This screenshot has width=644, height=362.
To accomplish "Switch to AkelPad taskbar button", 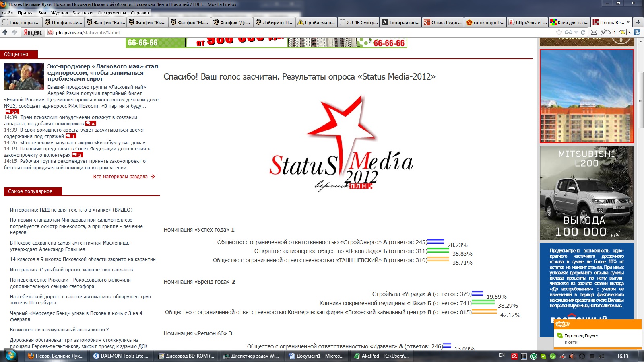I will pyautogui.click(x=382, y=356).
